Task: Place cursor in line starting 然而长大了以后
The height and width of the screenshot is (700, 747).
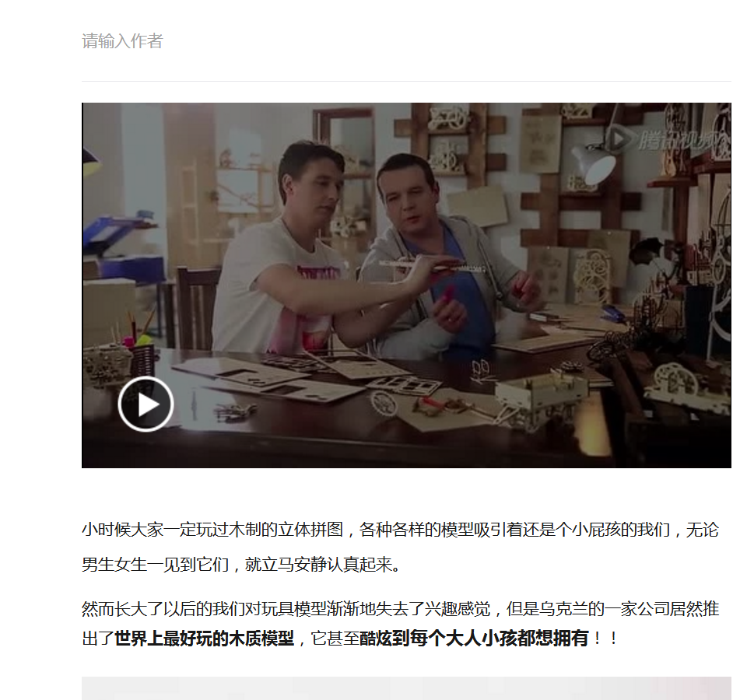Action: [400, 609]
